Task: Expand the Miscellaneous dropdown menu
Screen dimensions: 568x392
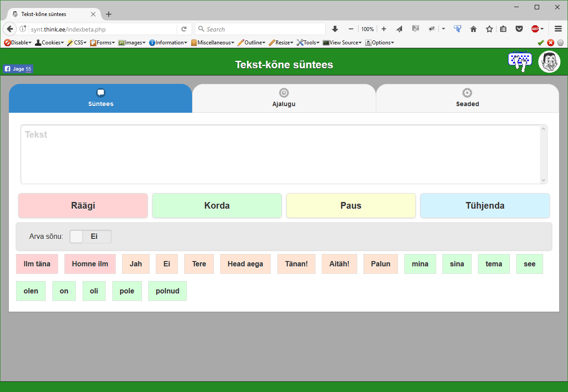Action: [213, 43]
